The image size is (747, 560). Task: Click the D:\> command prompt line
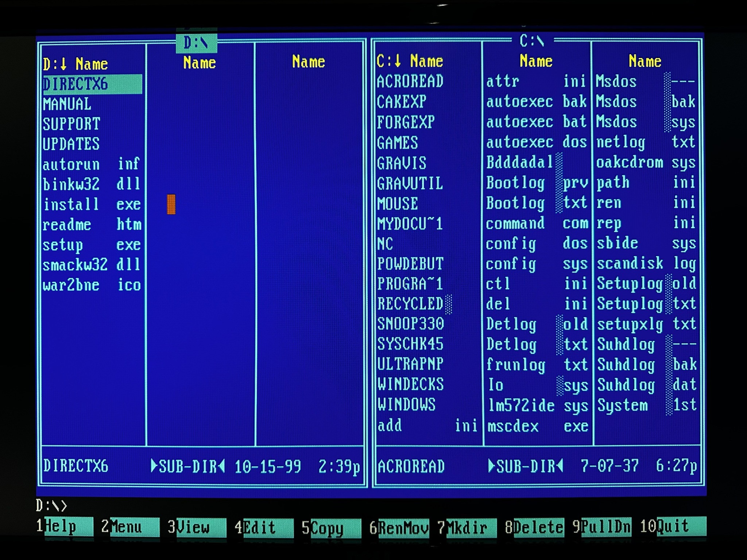(52, 505)
